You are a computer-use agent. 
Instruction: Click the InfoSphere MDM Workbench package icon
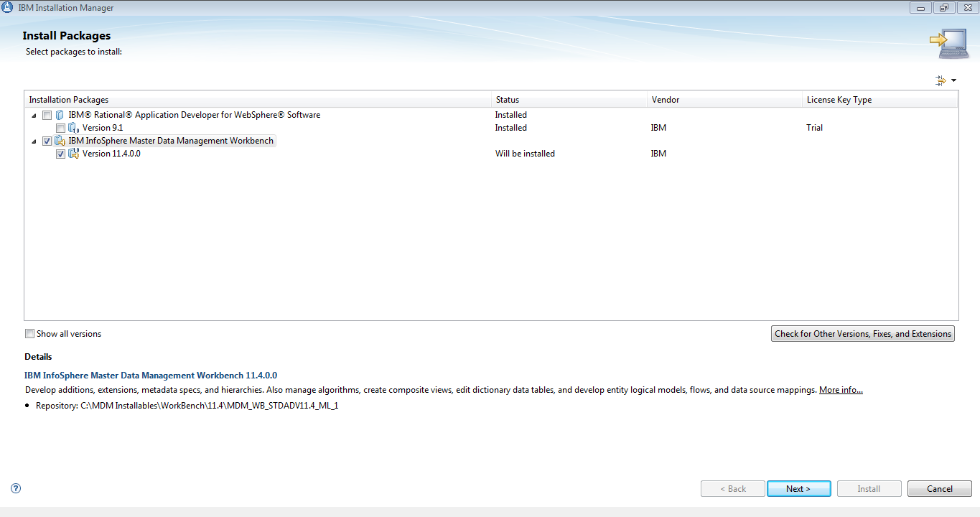pos(60,141)
